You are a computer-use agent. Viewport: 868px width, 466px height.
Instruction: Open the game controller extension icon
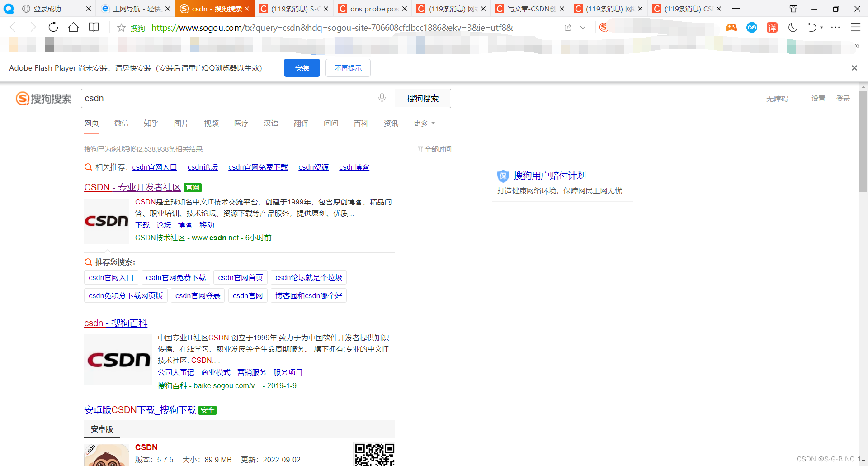coord(731,28)
